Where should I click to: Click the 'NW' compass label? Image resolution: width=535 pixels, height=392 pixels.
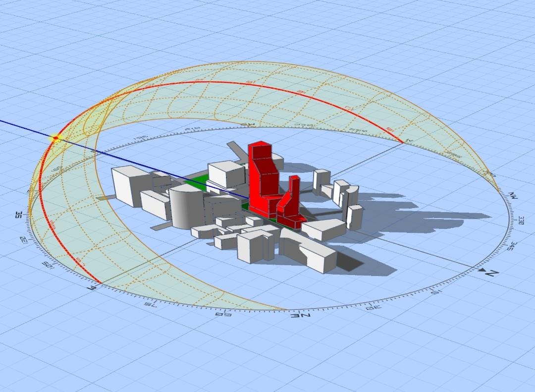pos(513,196)
